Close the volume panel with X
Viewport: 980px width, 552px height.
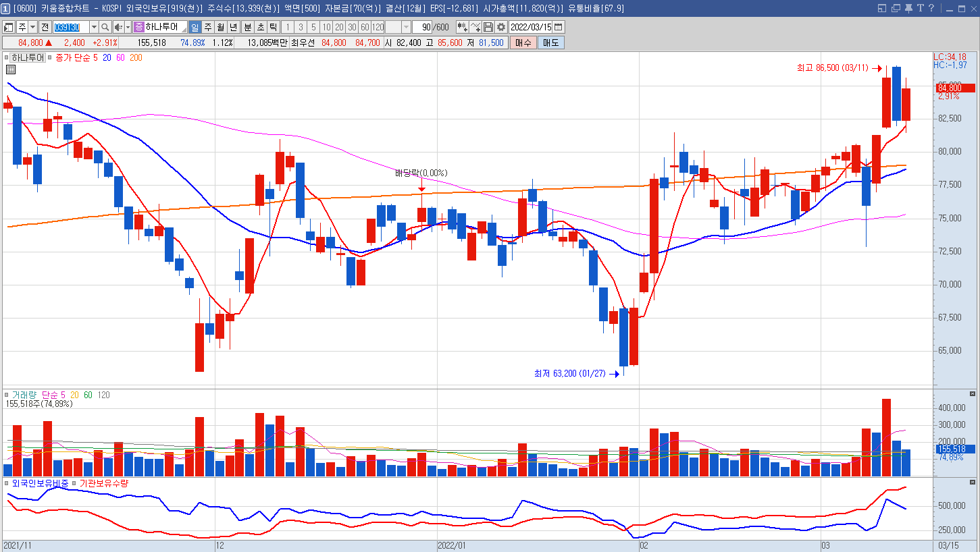(x=973, y=393)
